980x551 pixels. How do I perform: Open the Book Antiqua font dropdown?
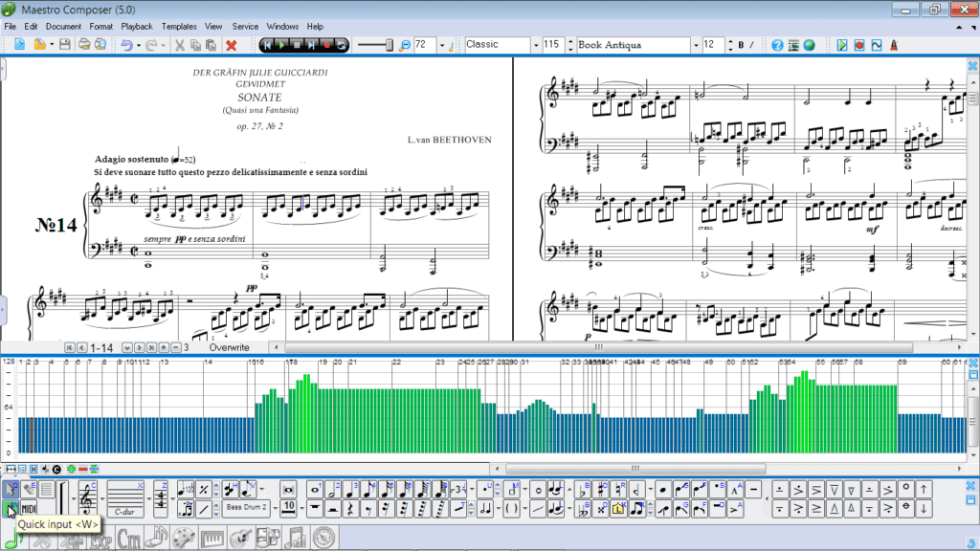(695, 45)
